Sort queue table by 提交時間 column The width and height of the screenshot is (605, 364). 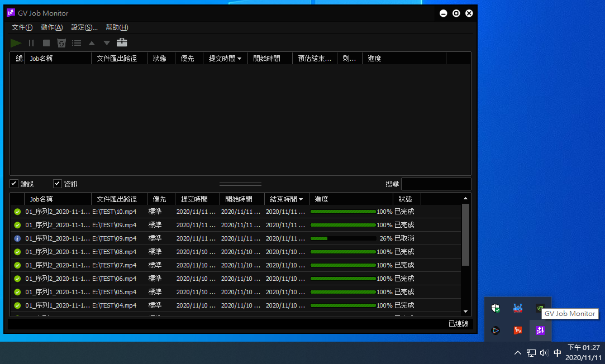click(x=225, y=59)
